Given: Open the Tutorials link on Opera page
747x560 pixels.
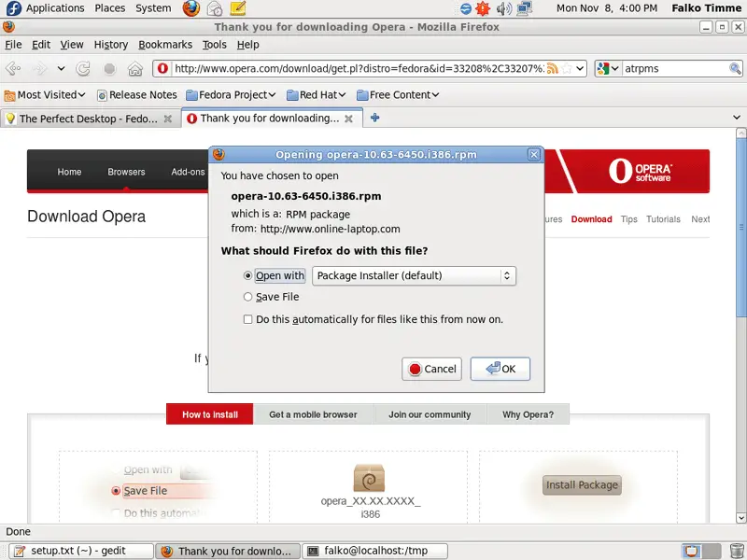Looking at the screenshot, I should click(663, 219).
